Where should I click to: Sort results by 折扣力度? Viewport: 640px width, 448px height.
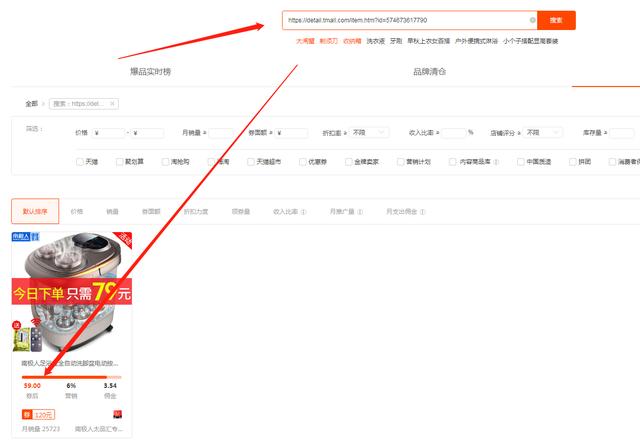[x=196, y=212]
